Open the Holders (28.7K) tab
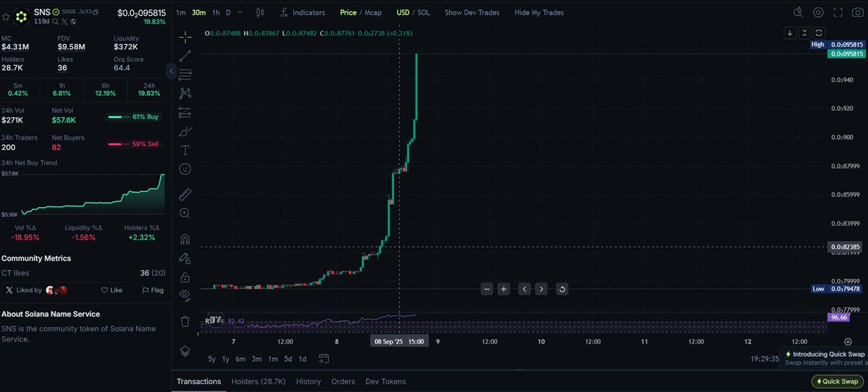 [258, 381]
